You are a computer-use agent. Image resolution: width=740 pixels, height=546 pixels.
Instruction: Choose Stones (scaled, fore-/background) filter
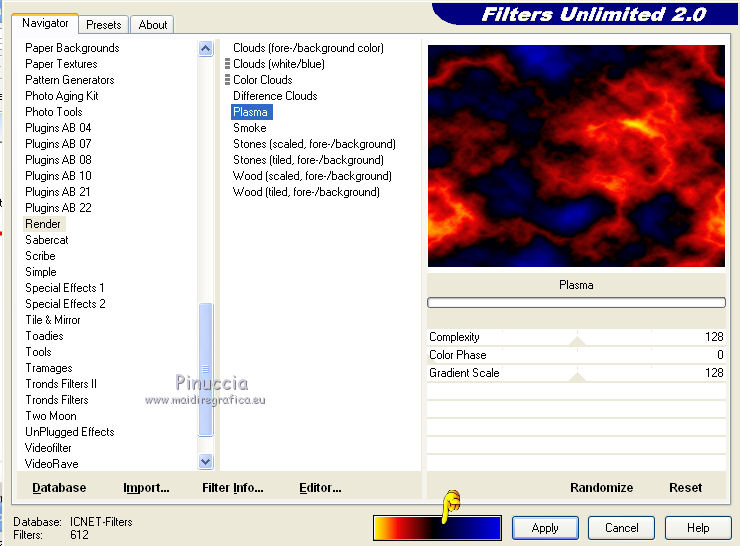point(314,143)
